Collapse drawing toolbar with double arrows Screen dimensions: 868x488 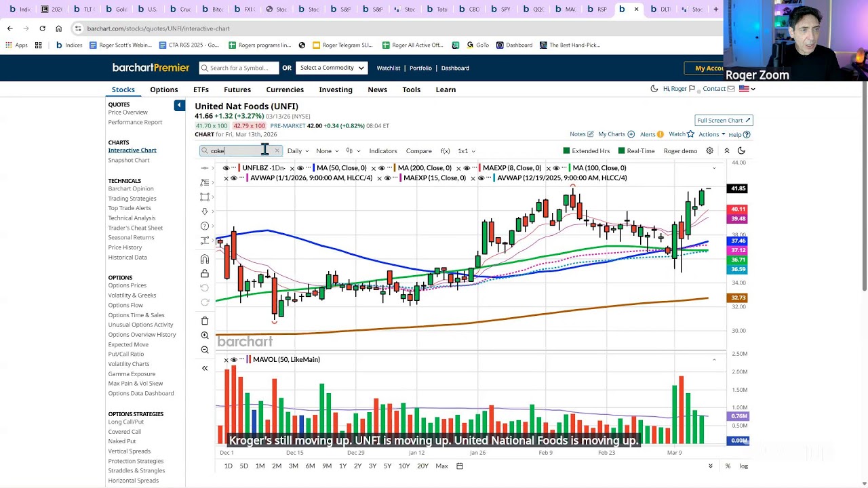(205, 368)
